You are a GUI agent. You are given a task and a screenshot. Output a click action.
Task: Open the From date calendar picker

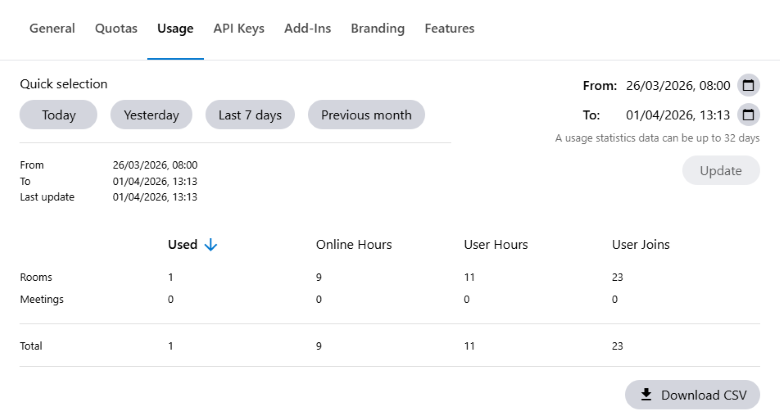748,85
